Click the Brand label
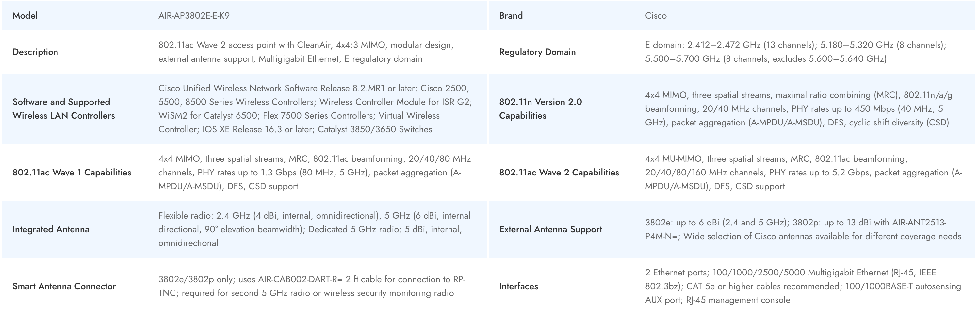Viewport: 980px width, 315px height. (x=511, y=16)
